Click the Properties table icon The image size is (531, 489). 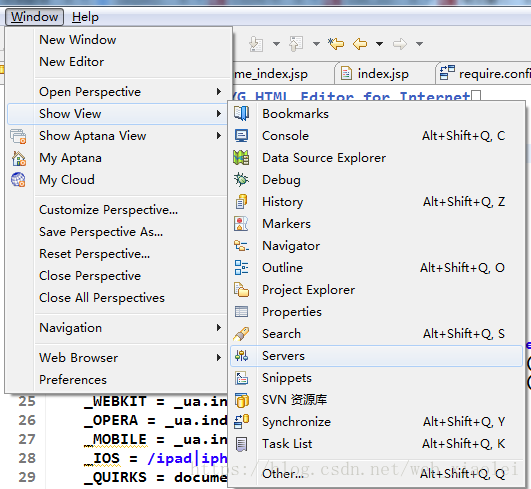tap(241, 312)
